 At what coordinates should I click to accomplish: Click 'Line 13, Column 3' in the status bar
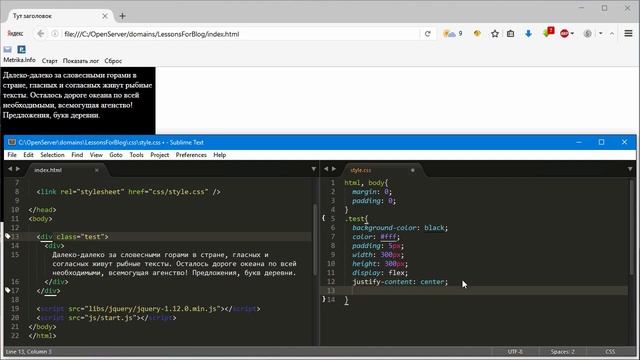(x=29, y=351)
